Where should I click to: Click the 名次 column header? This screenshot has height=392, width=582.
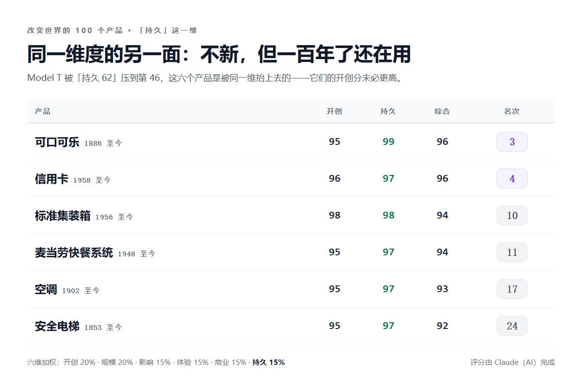click(x=512, y=111)
